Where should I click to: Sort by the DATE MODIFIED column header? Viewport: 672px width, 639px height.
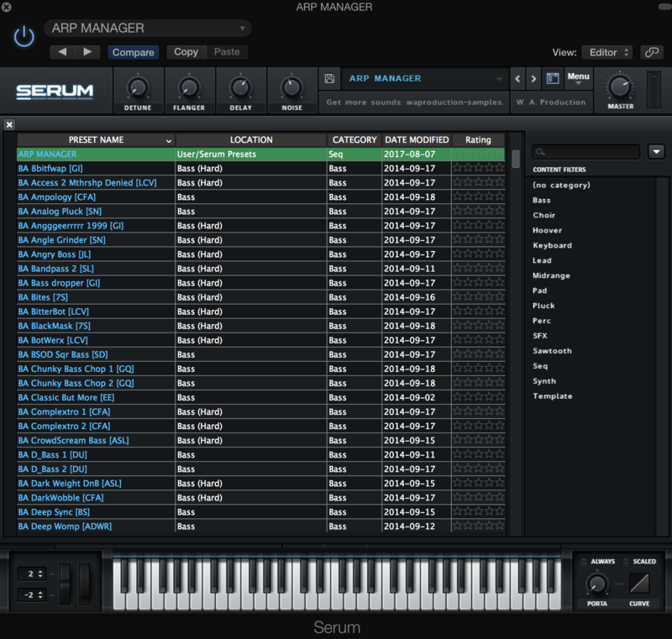click(417, 140)
